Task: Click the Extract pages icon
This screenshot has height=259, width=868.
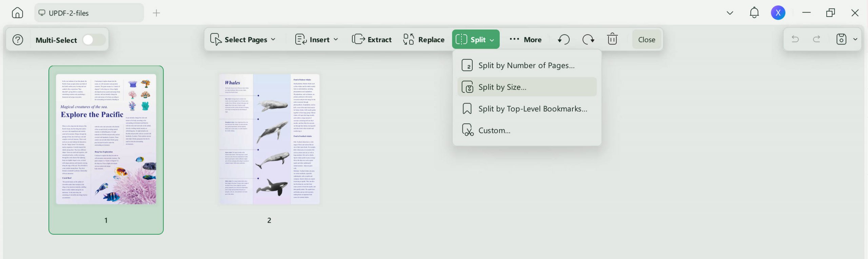Action: point(358,39)
